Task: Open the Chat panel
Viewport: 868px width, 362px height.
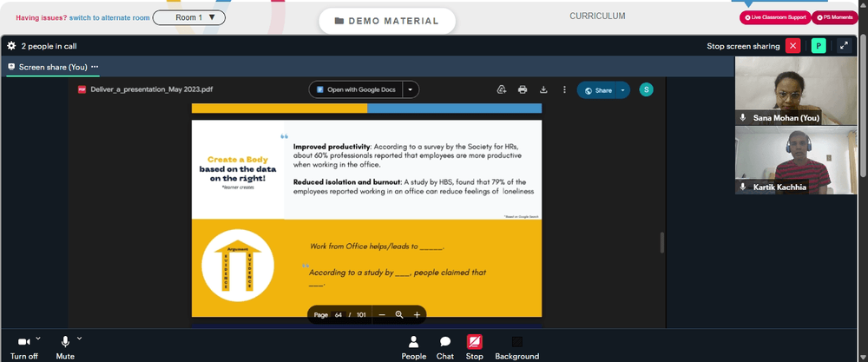Action: click(445, 348)
